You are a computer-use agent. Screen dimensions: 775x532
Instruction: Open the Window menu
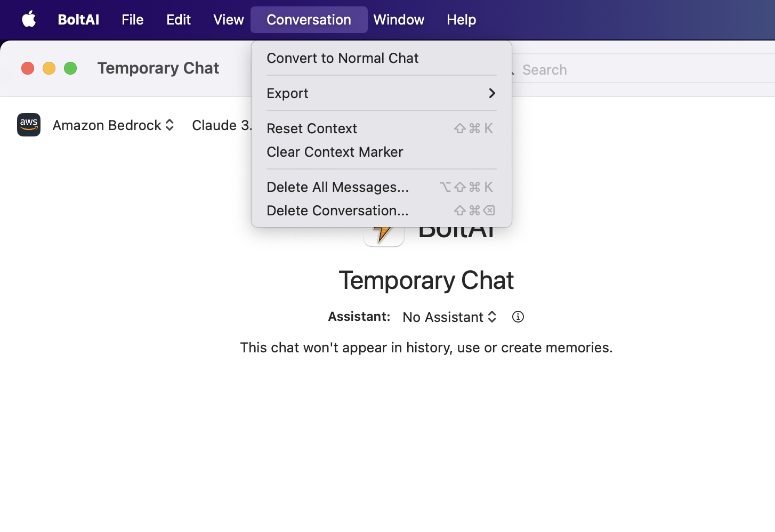point(399,20)
